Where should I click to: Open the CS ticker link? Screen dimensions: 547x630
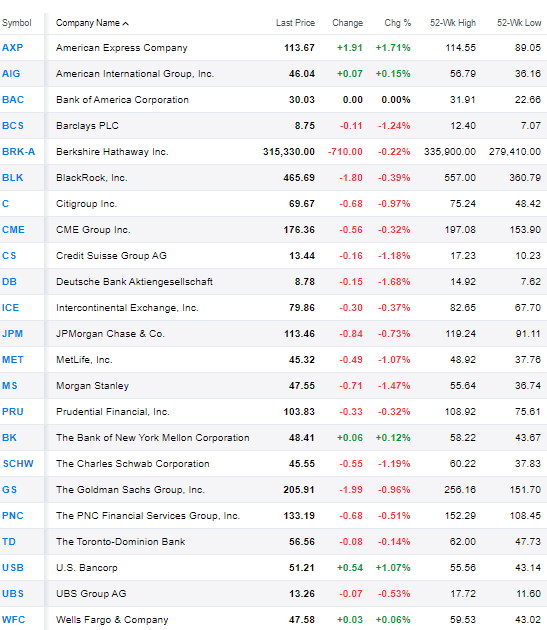click(9, 256)
